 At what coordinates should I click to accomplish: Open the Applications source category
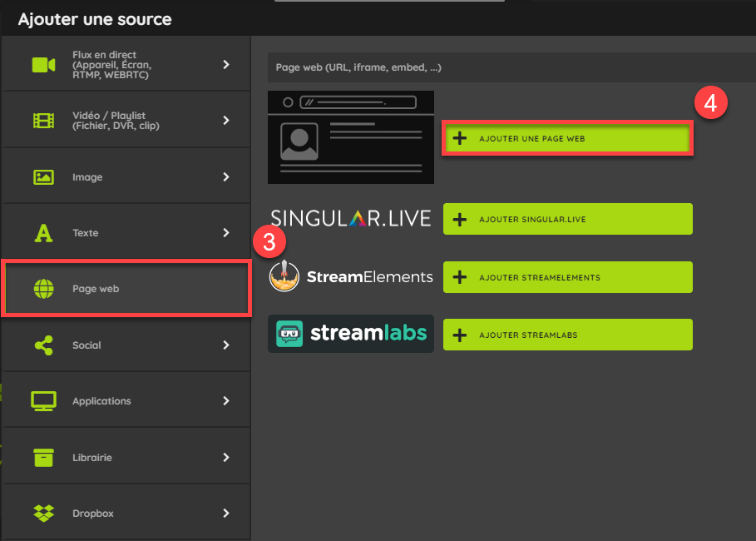(126, 400)
